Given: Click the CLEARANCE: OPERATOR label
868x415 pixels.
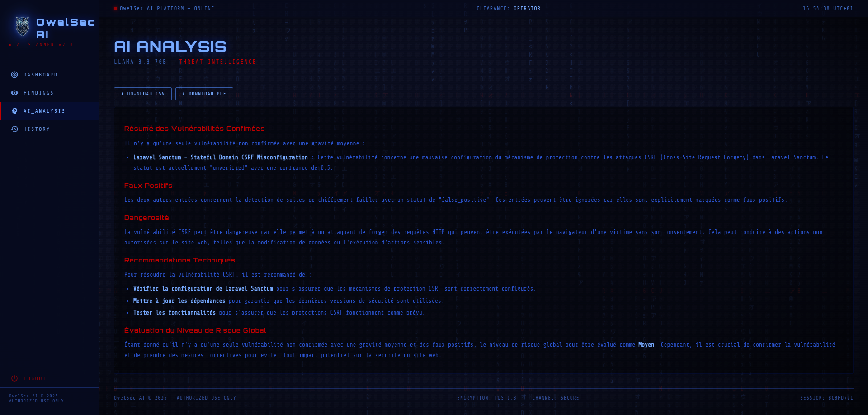Looking at the screenshot, I should tap(508, 8).
